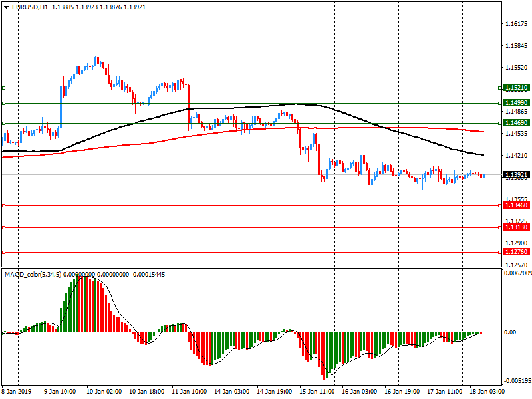The height and width of the screenshot is (399, 532).
Task: Click left handle of the 1.13130 line
Action: tap(3, 227)
